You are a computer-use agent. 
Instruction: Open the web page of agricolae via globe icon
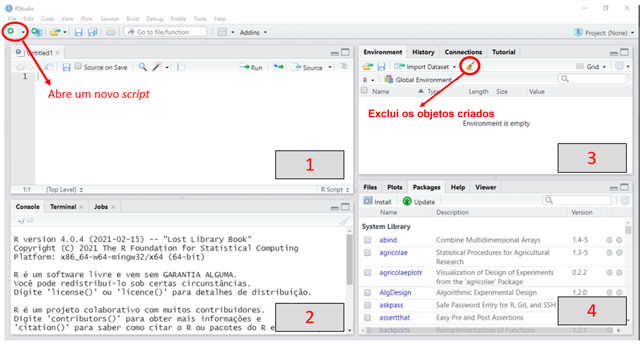(x=609, y=252)
